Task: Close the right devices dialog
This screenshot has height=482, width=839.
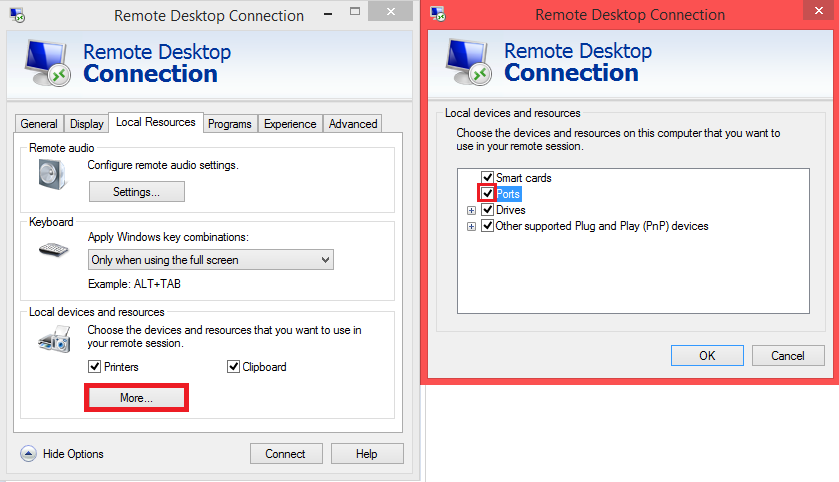Action: tap(819, 11)
